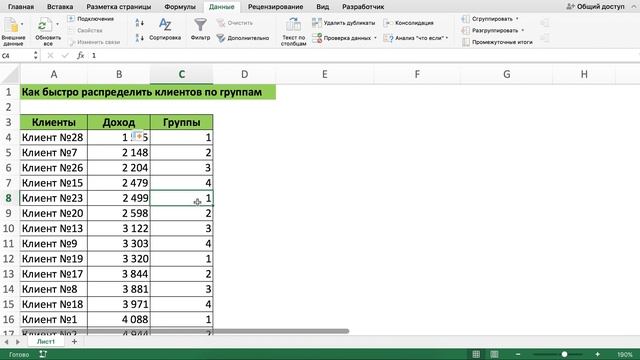Switch to Normal view icon
Screen dimensions: 640x360
coord(476,354)
